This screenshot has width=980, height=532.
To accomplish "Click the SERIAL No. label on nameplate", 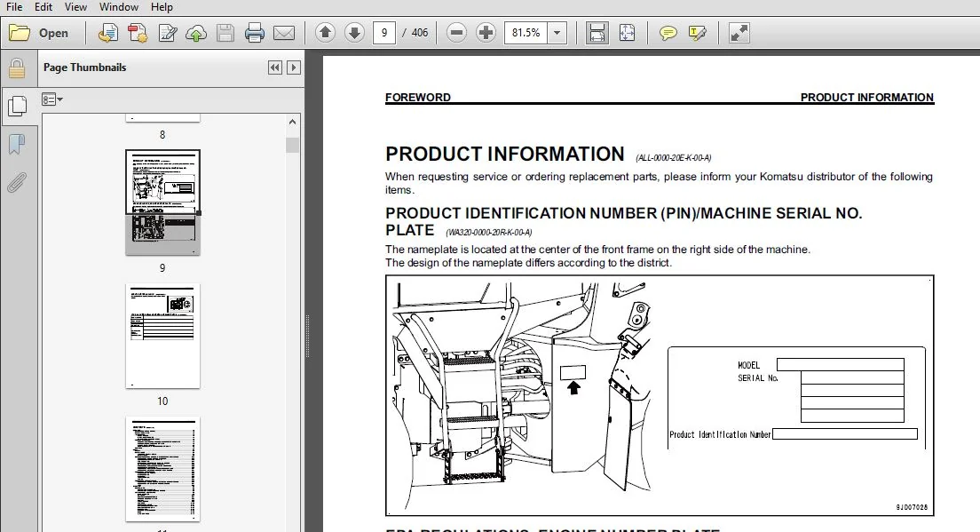I will 757,378.
